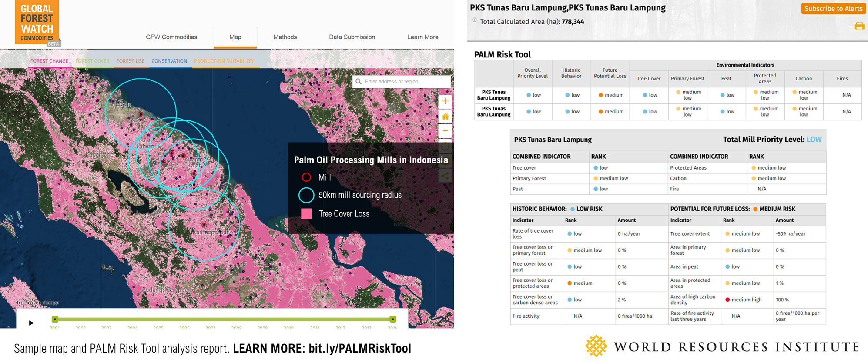Click the Overall Priority Level column header
Viewport: 868px width, 363px height.
(x=533, y=73)
